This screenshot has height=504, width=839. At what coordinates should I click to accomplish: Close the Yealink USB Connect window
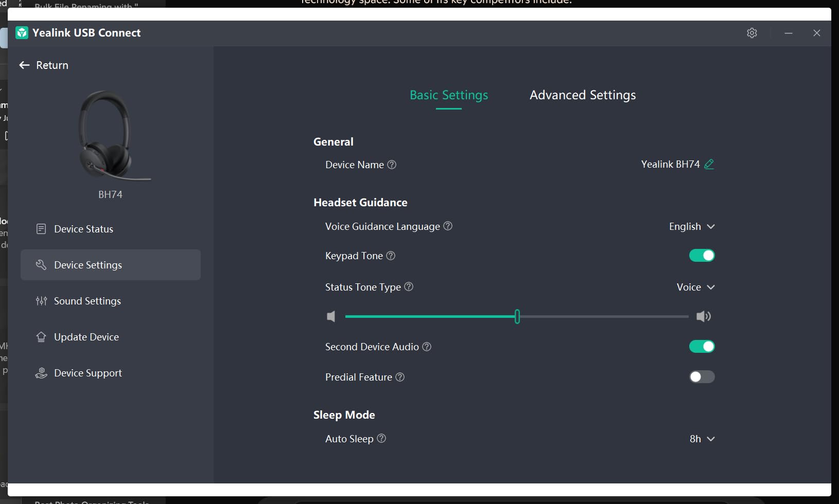pyautogui.click(x=817, y=33)
